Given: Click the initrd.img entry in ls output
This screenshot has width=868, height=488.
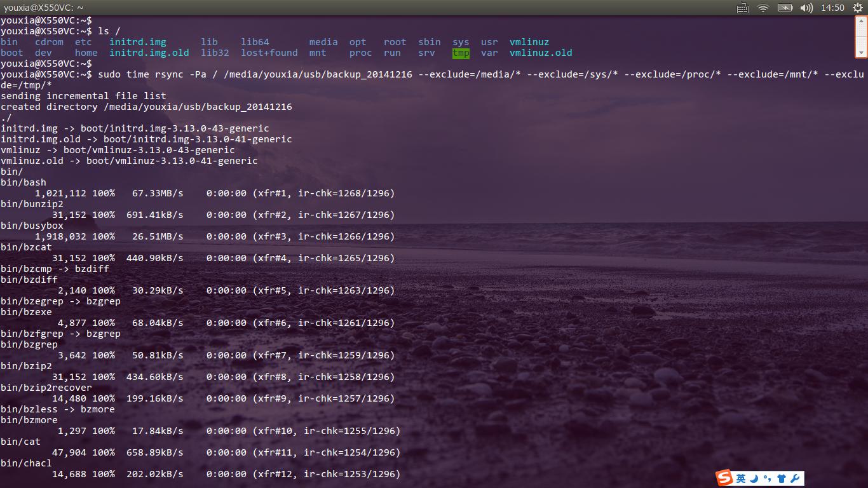Looking at the screenshot, I should coord(137,43).
